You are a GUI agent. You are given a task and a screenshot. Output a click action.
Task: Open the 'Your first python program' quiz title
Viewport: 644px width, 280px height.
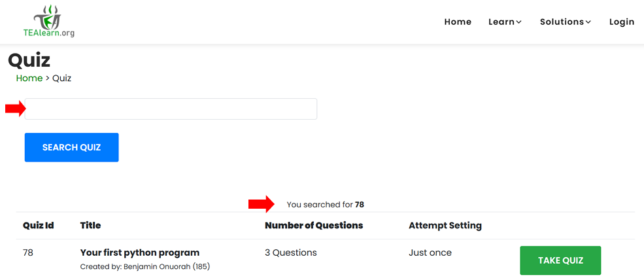pos(140,253)
